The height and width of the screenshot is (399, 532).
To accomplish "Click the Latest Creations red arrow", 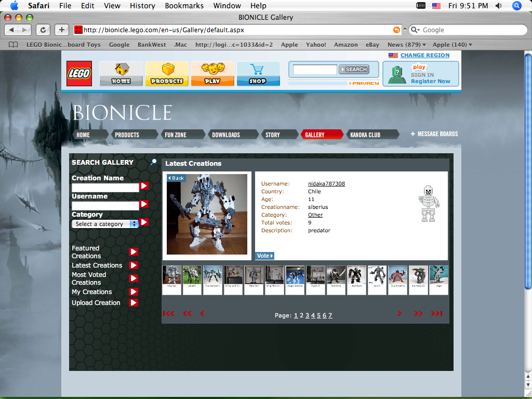I will [x=134, y=265].
